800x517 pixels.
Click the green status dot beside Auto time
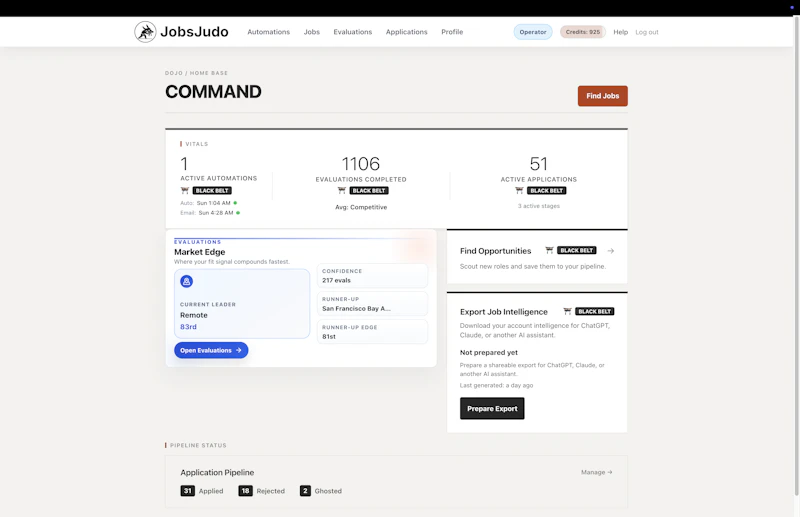click(x=235, y=203)
